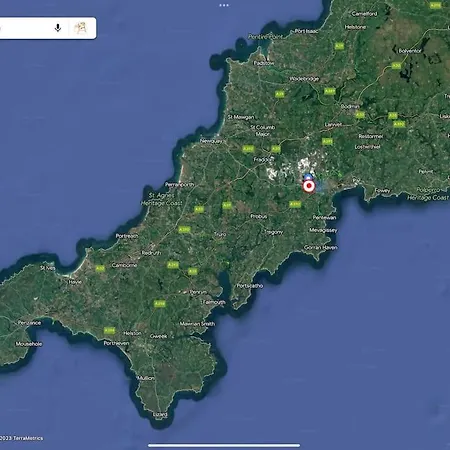This screenshot has height=450, width=450.
Task: Select the Helston place label
Action: tap(132, 333)
